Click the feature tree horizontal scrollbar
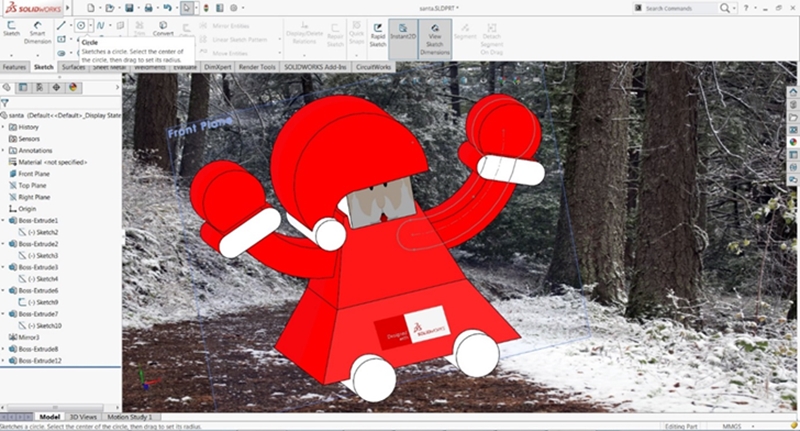Image resolution: width=800 pixels, height=431 pixels. pyautogui.click(x=56, y=408)
